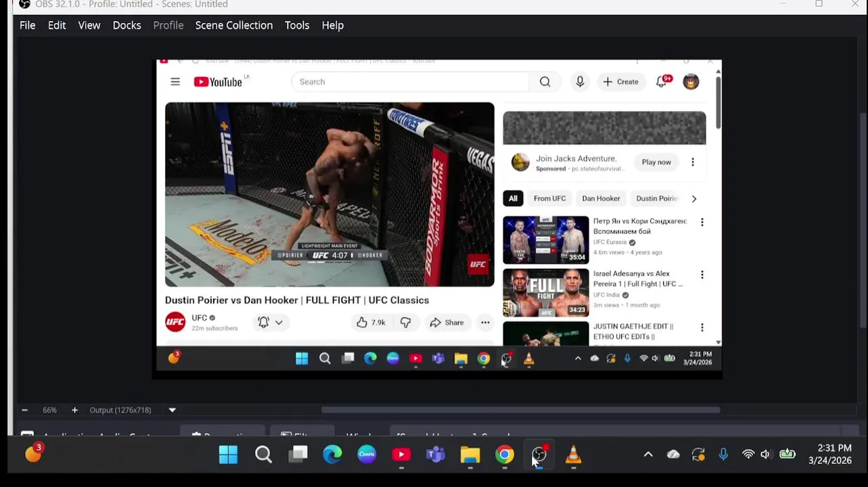Click the Share button under the video
The height and width of the screenshot is (487, 868).
(447, 323)
